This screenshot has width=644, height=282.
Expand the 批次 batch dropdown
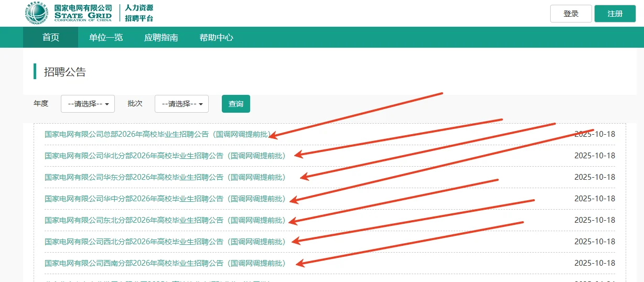tap(181, 104)
